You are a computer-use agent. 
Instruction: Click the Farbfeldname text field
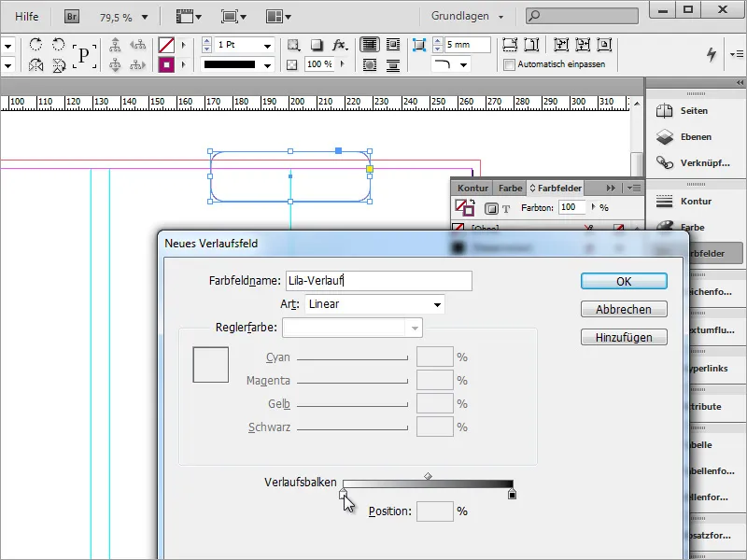click(379, 281)
